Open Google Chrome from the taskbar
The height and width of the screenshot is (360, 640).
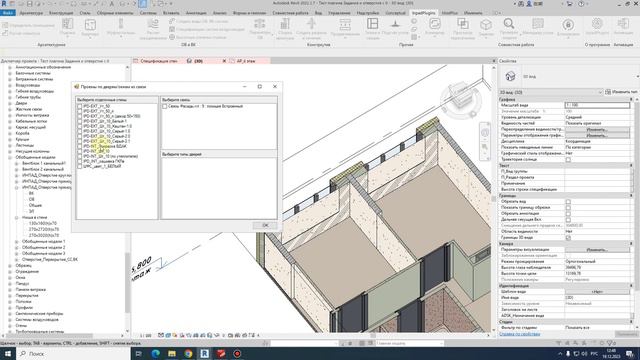(188, 353)
